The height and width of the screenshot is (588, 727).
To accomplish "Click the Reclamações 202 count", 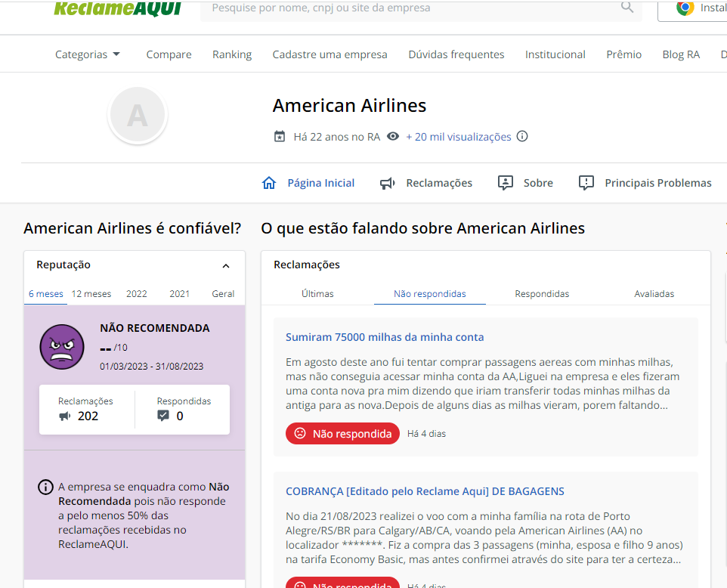I will click(88, 416).
